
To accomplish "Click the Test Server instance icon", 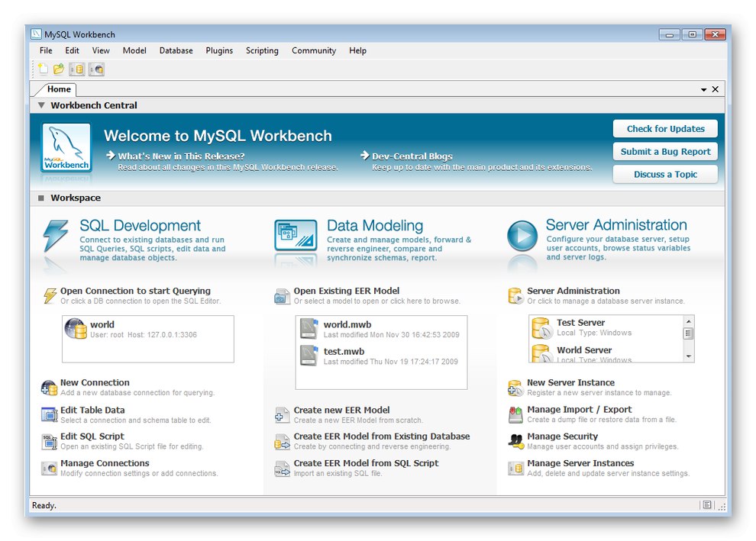I will pos(541,328).
